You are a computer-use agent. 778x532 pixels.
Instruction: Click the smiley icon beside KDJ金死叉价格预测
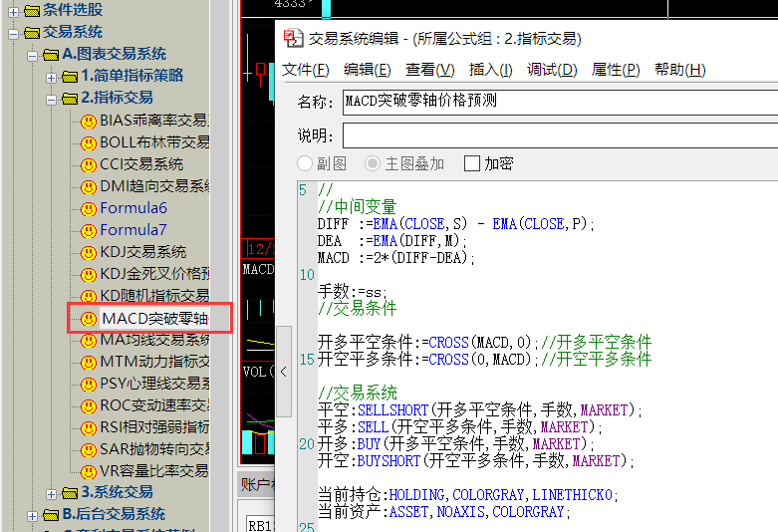[89, 274]
